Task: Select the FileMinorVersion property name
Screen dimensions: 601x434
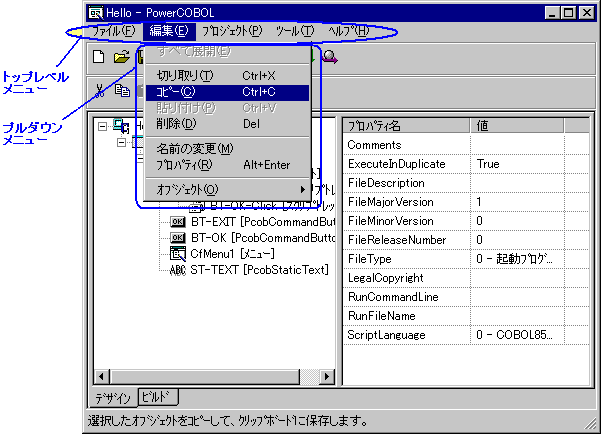Action: [x=390, y=221]
